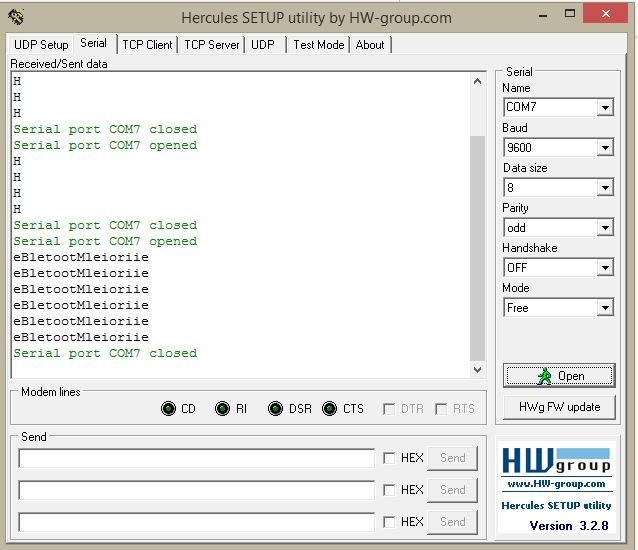Viewport: 638px width, 550px height.
Task: Click the Open serial port button
Action: point(559,375)
